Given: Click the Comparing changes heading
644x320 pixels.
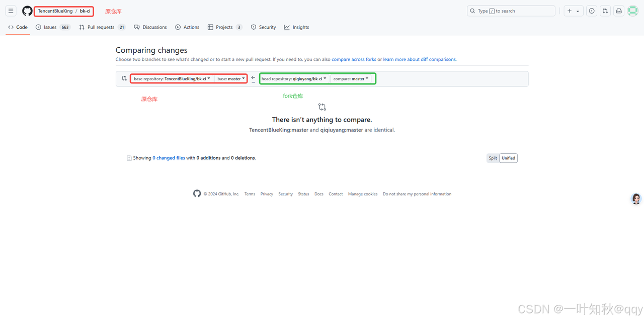Looking at the screenshot, I should coord(151,50).
